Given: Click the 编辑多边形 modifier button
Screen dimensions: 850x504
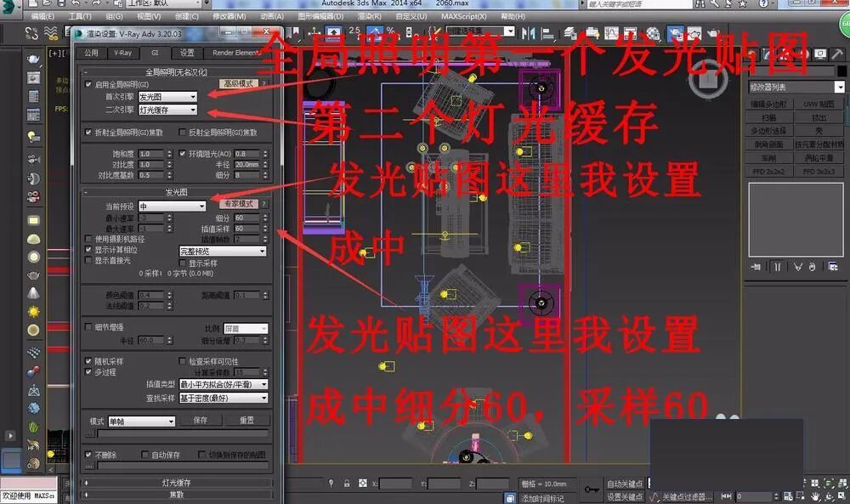Looking at the screenshot, I should click(768, 104).
